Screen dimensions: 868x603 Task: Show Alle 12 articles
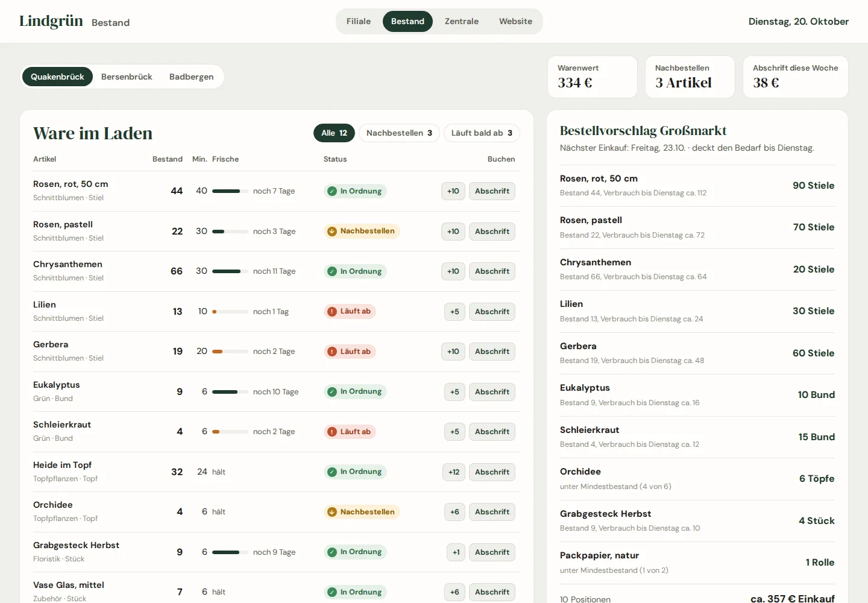(334, 133)
